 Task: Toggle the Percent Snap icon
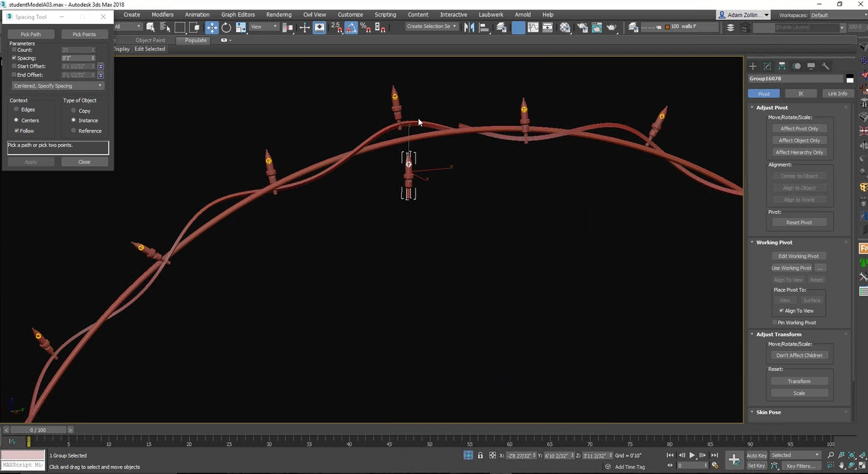point(366,27)
